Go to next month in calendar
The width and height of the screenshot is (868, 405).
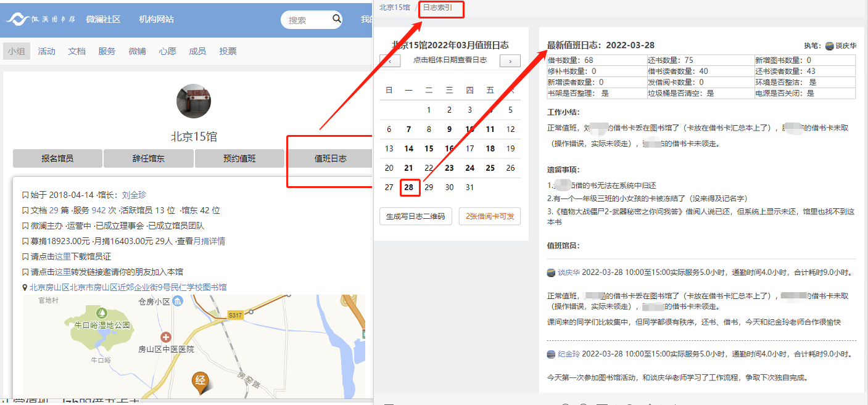pyautogui.click(x=510, y=60)
